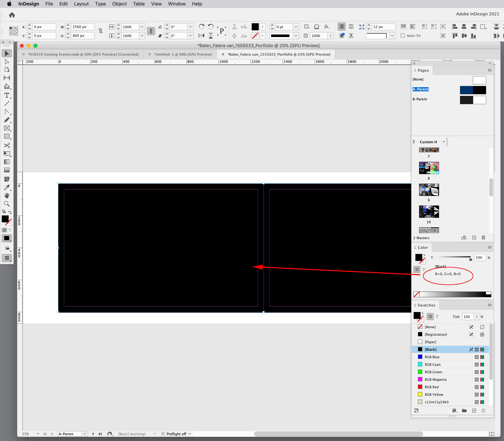Image resolution: width=504 pixels, height=441 pixels.
Task: Click the new swatch plus icon
Action: pos(474,410)
